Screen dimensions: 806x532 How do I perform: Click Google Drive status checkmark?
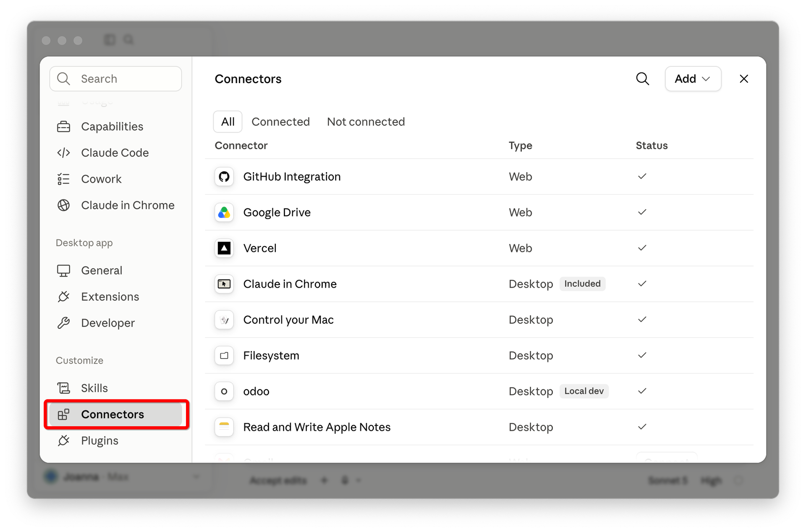point(642,212)
